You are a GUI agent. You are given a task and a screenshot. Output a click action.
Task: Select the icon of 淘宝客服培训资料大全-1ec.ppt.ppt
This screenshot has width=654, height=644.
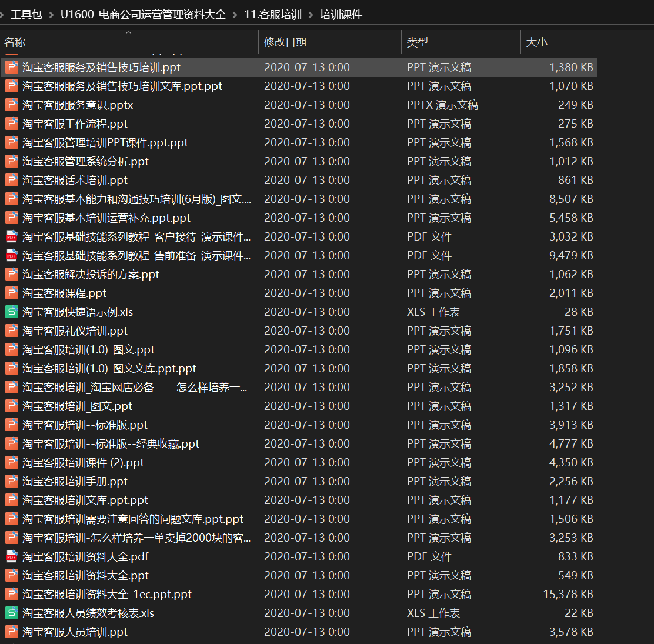click(12, 594)
